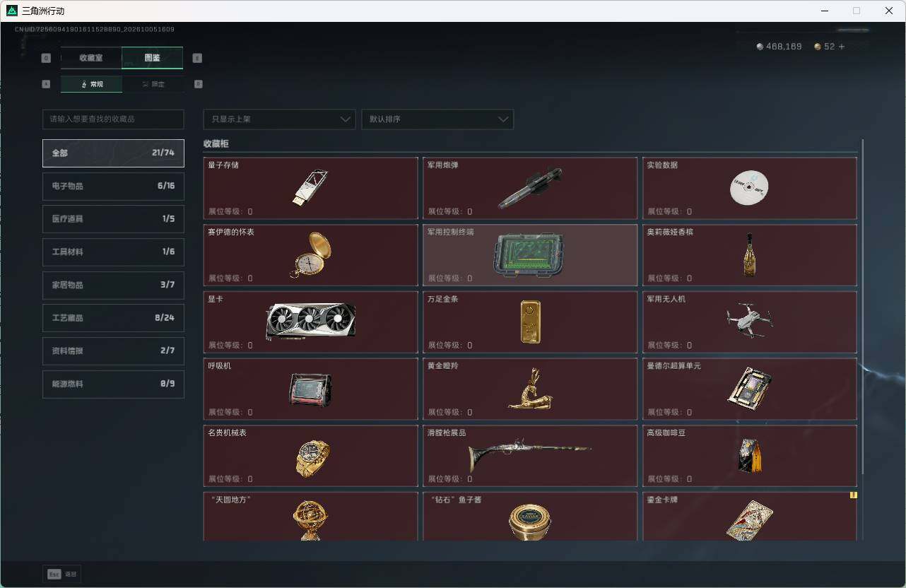The height and width of the screenshot is (588, 906).
Task: Select the 显卡 graphics card icon
Action: 311,322
